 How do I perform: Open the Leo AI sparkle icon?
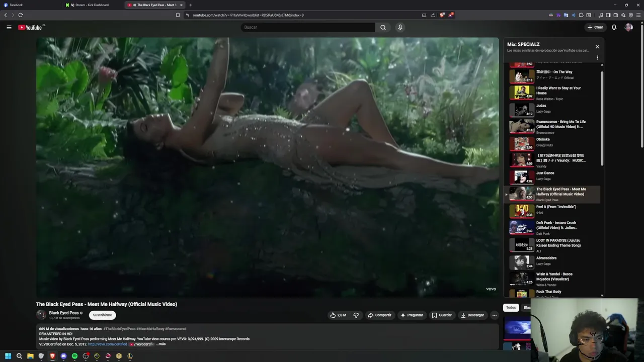[x=623, y=15]
